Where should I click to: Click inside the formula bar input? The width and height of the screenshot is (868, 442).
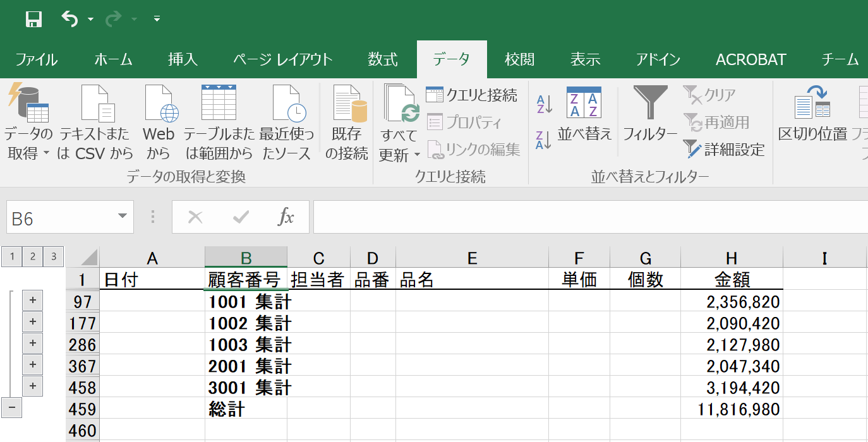pyautogui.click(x=588, y=217)
